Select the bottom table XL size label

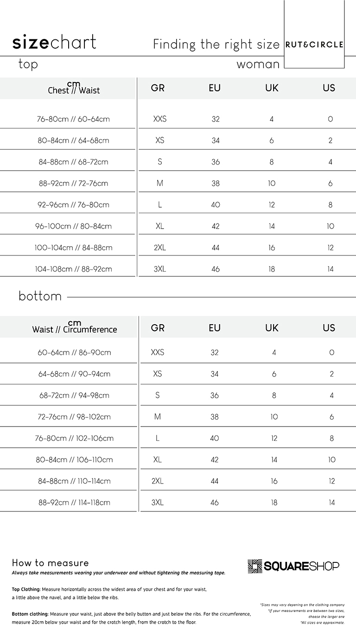point(158,459)
